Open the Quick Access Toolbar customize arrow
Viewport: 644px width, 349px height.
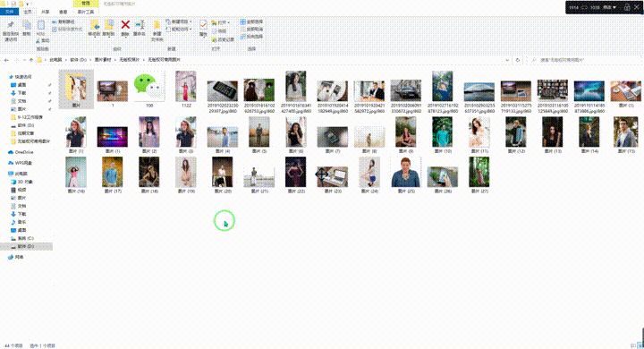(x=28, y=4)
